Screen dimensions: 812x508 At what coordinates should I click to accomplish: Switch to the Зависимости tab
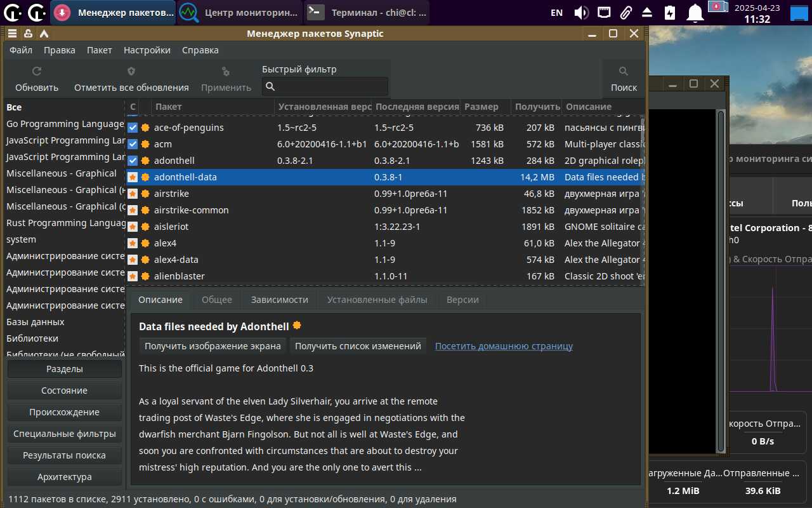coord(279,300)
